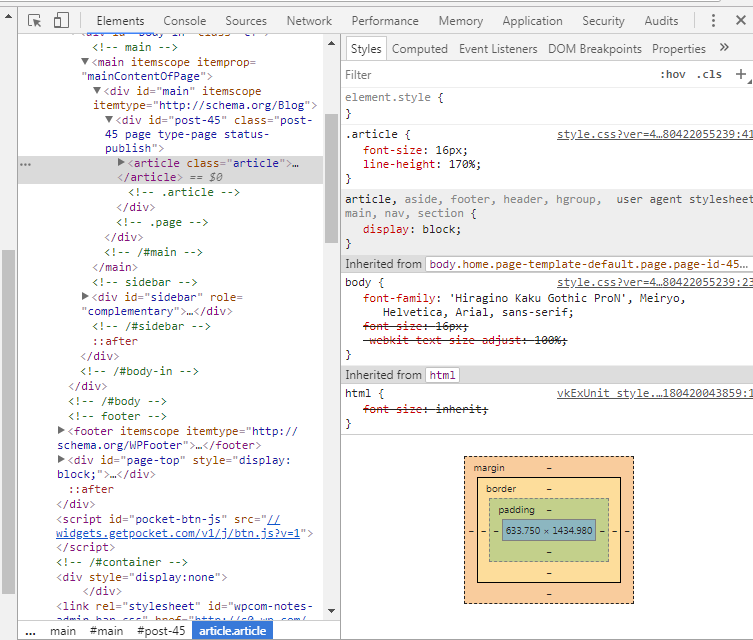This screenshot has width=753, height=640.
Task: Open style.css link for .article rule
Action: tap(654, 134)
